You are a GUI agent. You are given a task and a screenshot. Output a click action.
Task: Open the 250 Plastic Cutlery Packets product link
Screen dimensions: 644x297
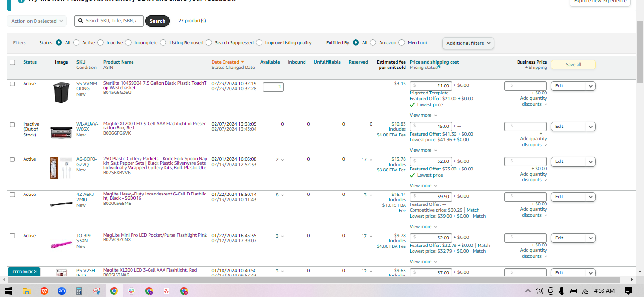[155, 163]
